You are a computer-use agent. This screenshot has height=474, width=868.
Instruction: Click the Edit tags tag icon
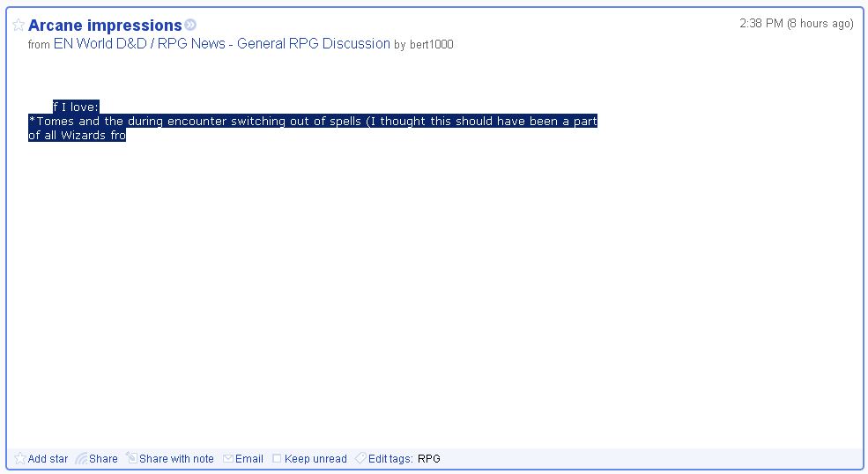click(360, 458)
